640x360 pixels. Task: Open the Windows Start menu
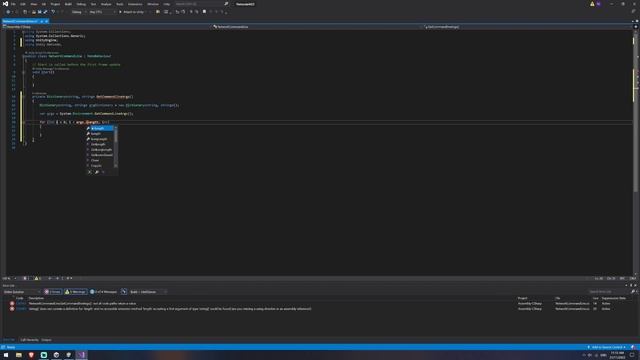(x=6, y=355)
